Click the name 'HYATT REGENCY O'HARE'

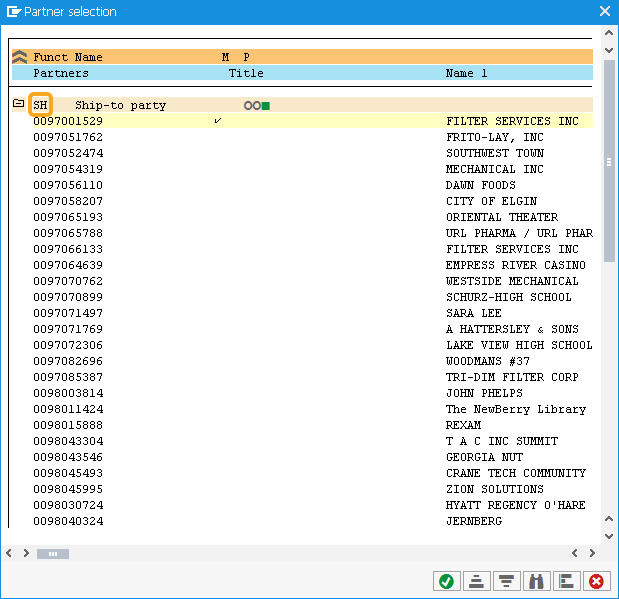[516, 505]
